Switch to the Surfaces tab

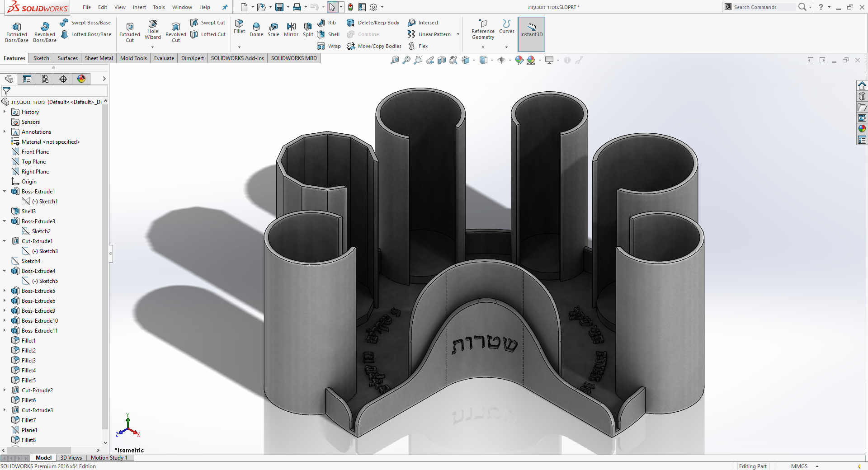(68, 58)
